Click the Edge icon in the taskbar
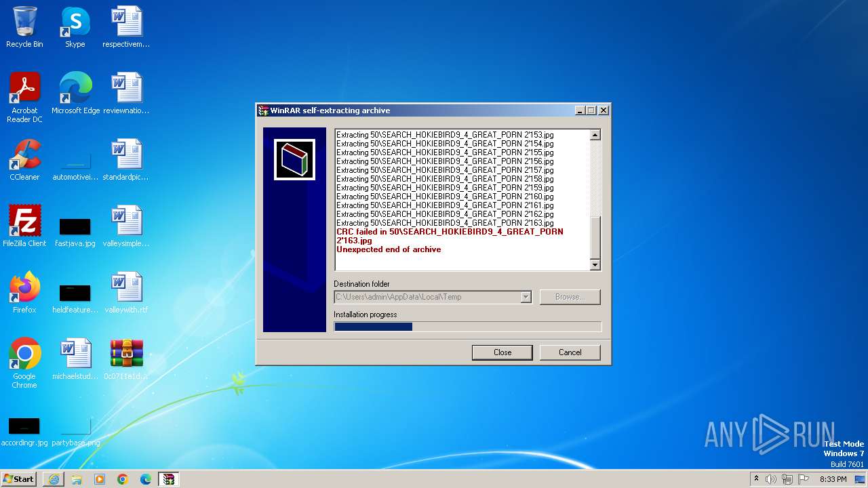This screenshot has height=488, width=868. coord(146,479)
